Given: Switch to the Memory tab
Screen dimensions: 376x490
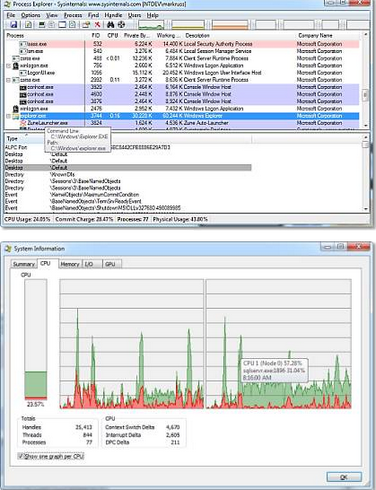Looking at the screenshot, I should tap(70, 264).
